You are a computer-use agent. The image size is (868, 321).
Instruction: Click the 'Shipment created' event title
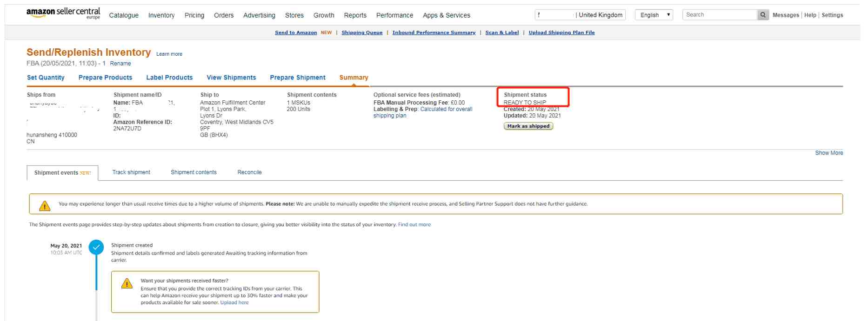click(x=132, y=245)
